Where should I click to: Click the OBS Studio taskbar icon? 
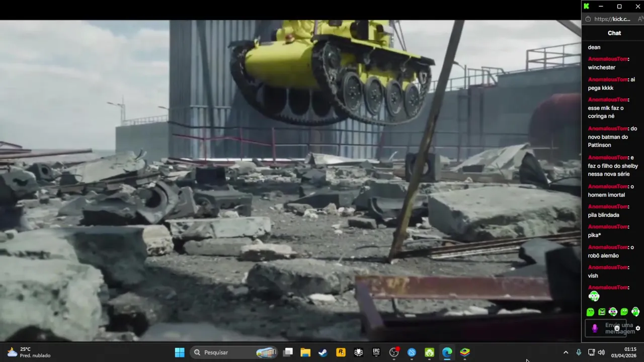pyautogui.click(x=394, y=352)
